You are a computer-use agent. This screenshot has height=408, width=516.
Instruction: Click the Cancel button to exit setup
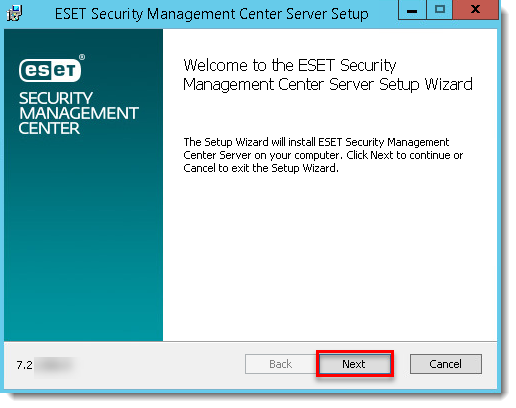(446, 364)
